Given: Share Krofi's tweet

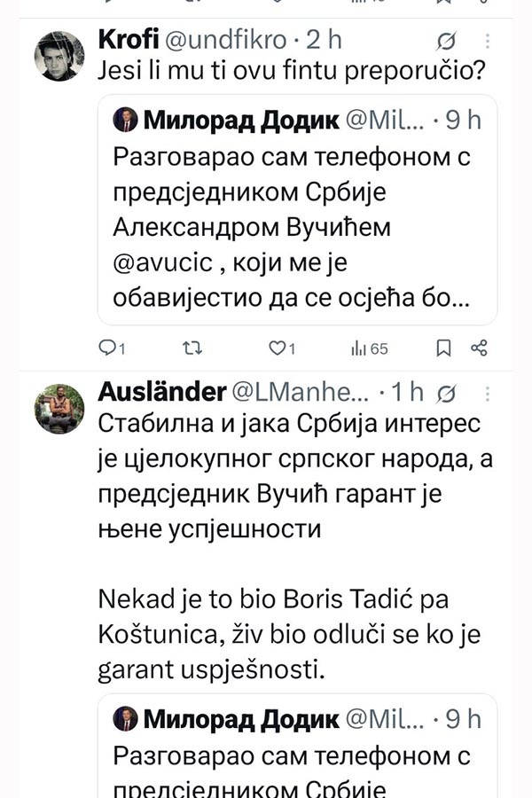Looking at the screenshot, I should pyautogui.click(x=479, y=348).
